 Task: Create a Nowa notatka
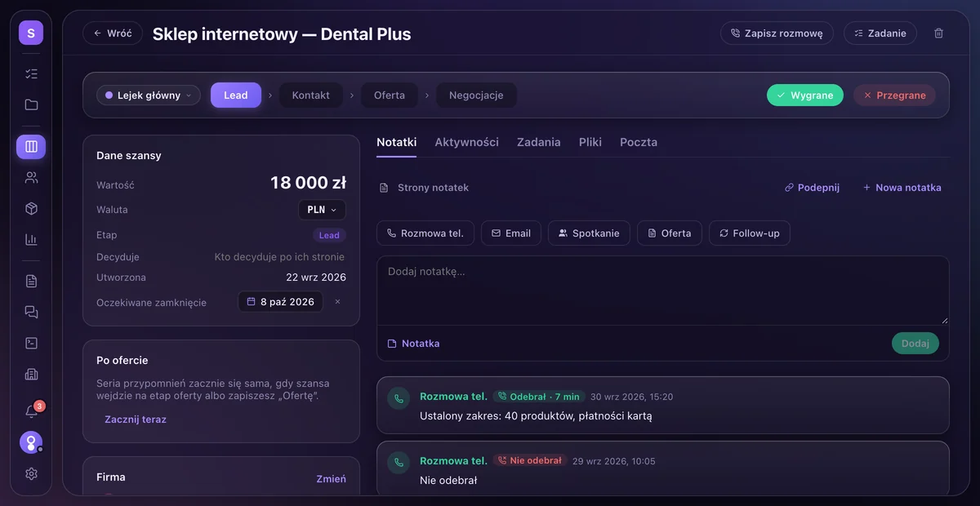[x=902, y=188]
